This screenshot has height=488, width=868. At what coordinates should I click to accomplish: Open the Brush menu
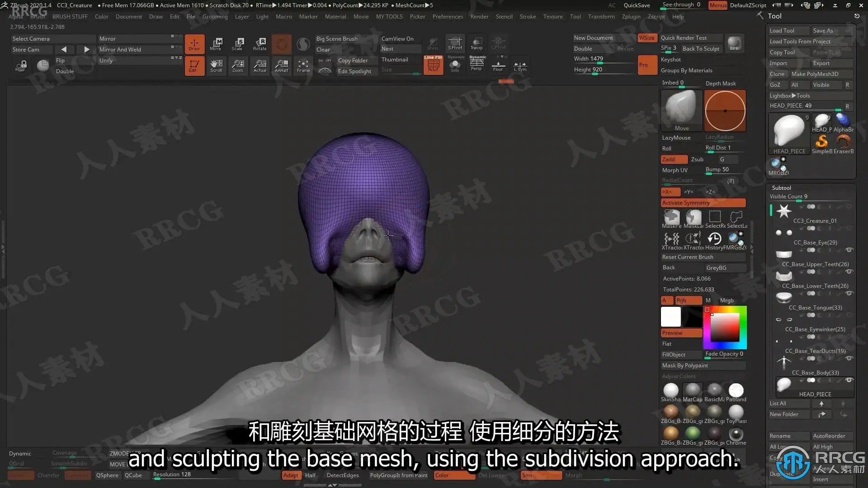coord(38,16)
